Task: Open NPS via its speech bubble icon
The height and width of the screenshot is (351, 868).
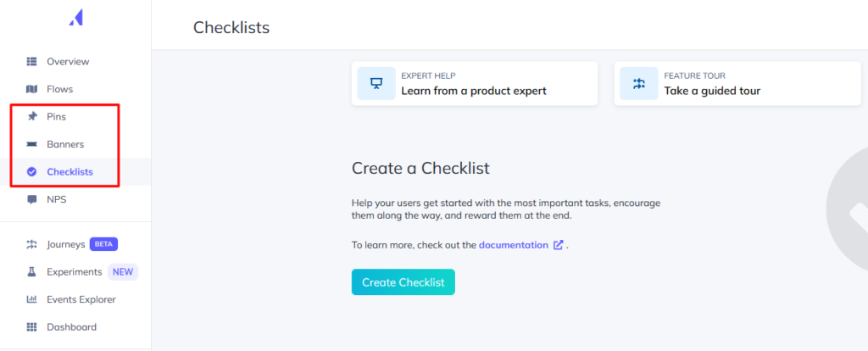Action: [32, 200]
